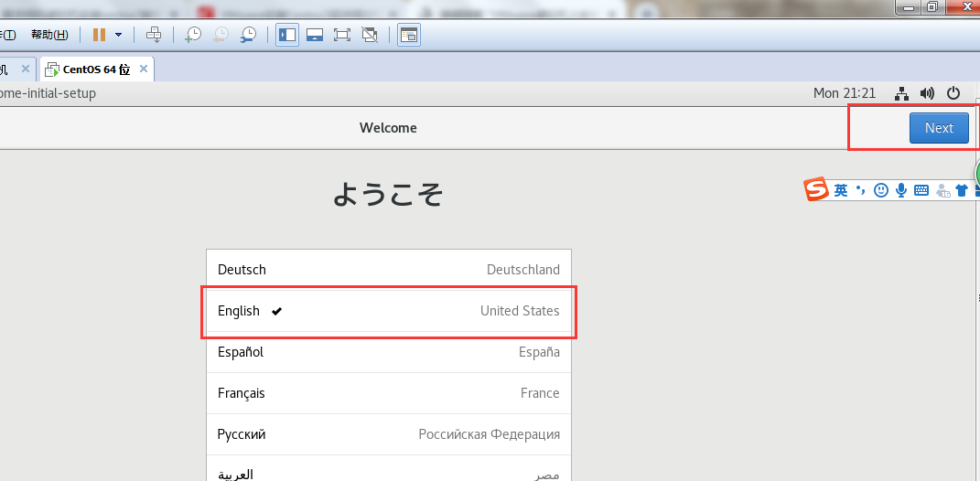980x481 pixels.
Task: Select the English United States row
Action: coord(389,311)
